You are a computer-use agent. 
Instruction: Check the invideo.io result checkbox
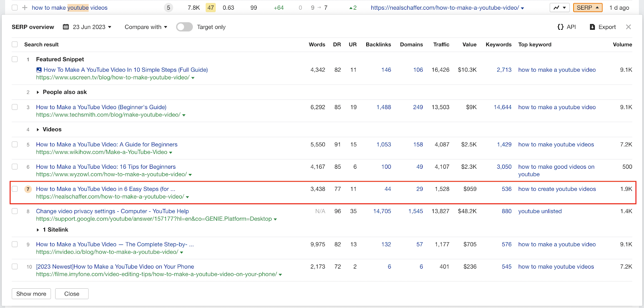tap(15, 244)
